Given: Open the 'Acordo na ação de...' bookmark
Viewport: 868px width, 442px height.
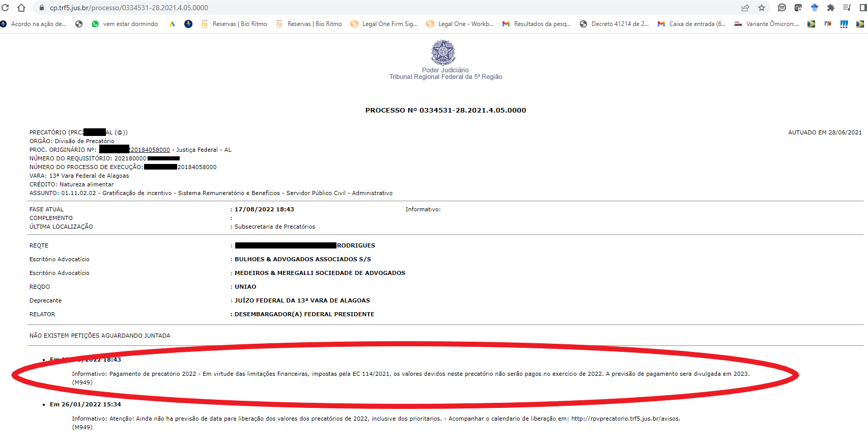Looking at the screenshot, I should 34,24.
